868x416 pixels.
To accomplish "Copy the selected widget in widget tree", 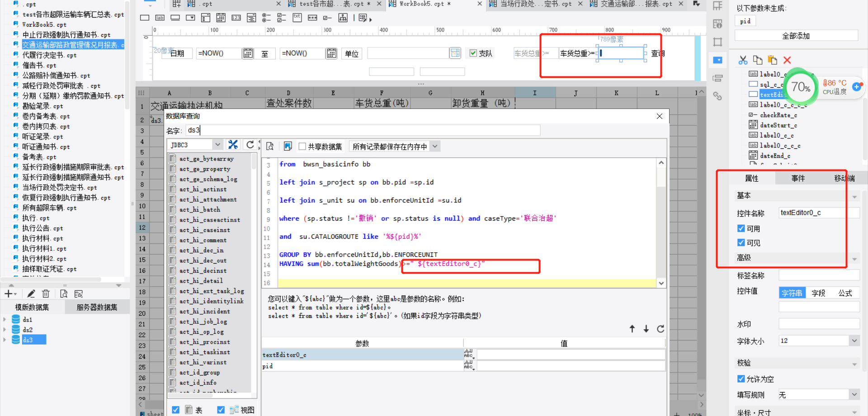I will coord(758,60).
